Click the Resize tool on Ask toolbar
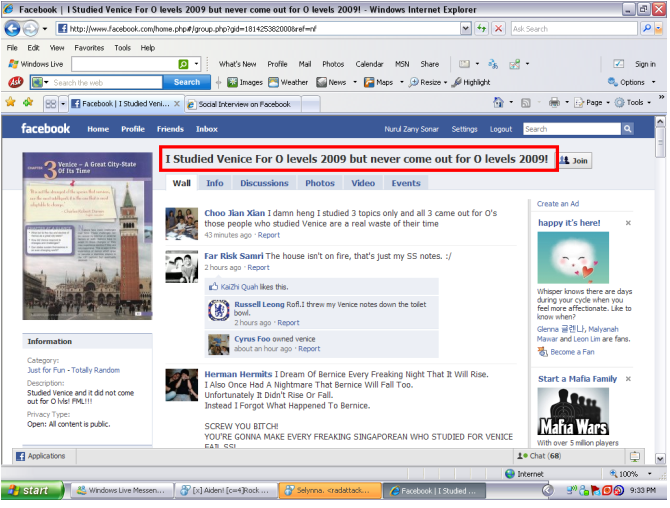 pyautogui.click(x=425, y=82)
